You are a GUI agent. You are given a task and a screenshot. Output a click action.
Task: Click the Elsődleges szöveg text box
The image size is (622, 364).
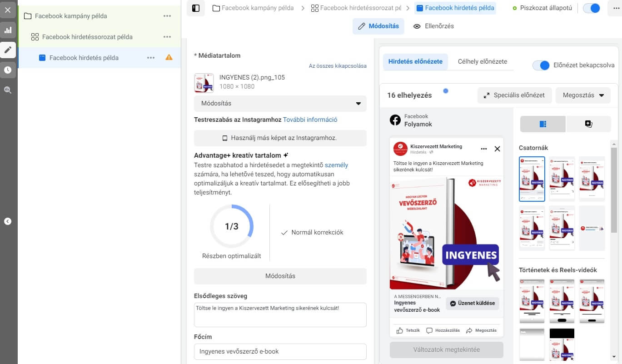280,315
